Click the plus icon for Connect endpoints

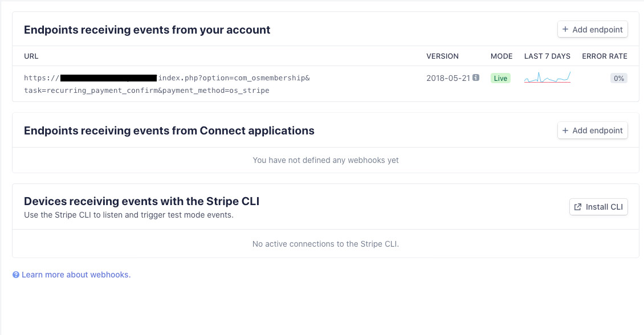pos(565,130)
